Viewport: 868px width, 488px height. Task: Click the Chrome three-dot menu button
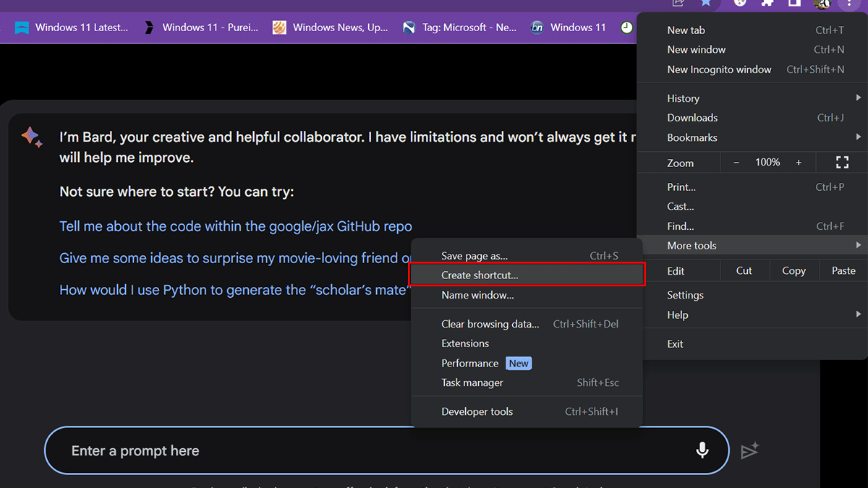(850, 4)
